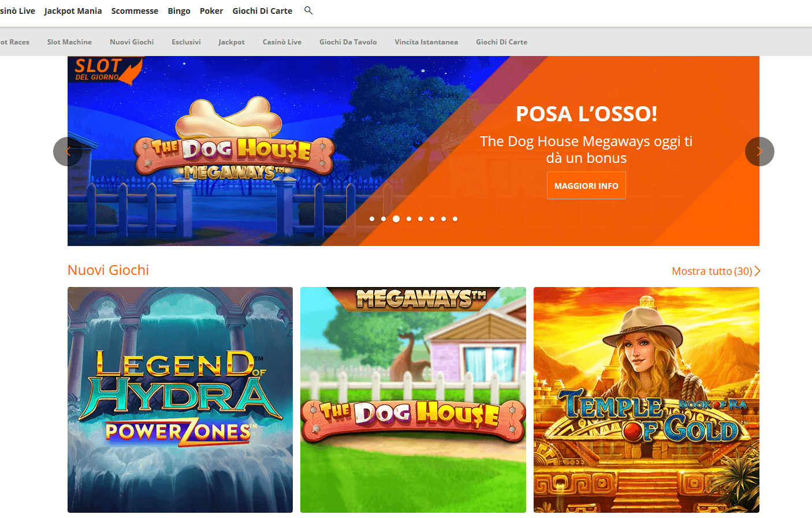Click the Nuovi Giochi section heading
Image resolution: width=812 pixels, height=518 pixels.
(108, 270)
